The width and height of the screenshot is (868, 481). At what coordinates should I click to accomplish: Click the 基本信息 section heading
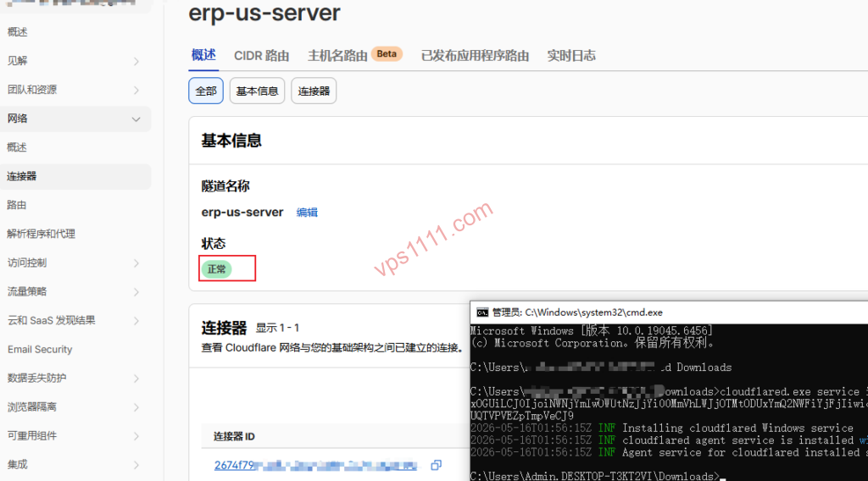point(231,141)
